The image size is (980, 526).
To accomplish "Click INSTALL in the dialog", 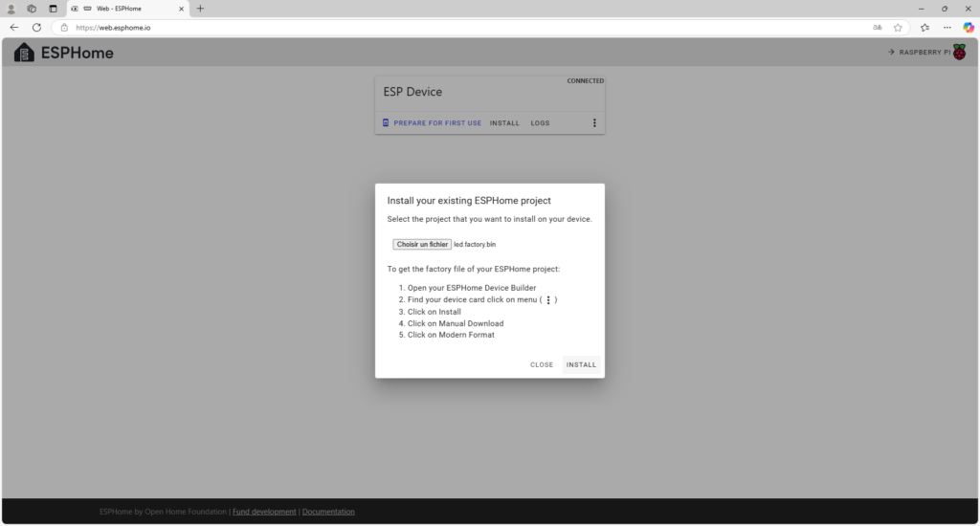I will [581, 364].
